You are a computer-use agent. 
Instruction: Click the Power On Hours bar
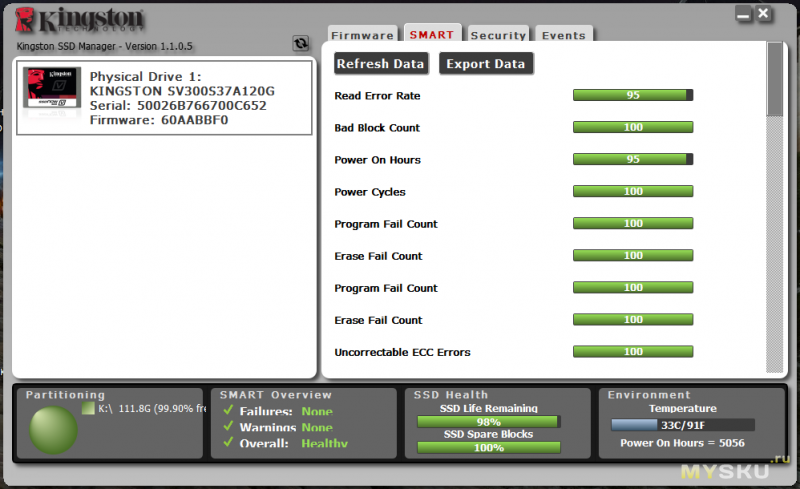(633, 159)
